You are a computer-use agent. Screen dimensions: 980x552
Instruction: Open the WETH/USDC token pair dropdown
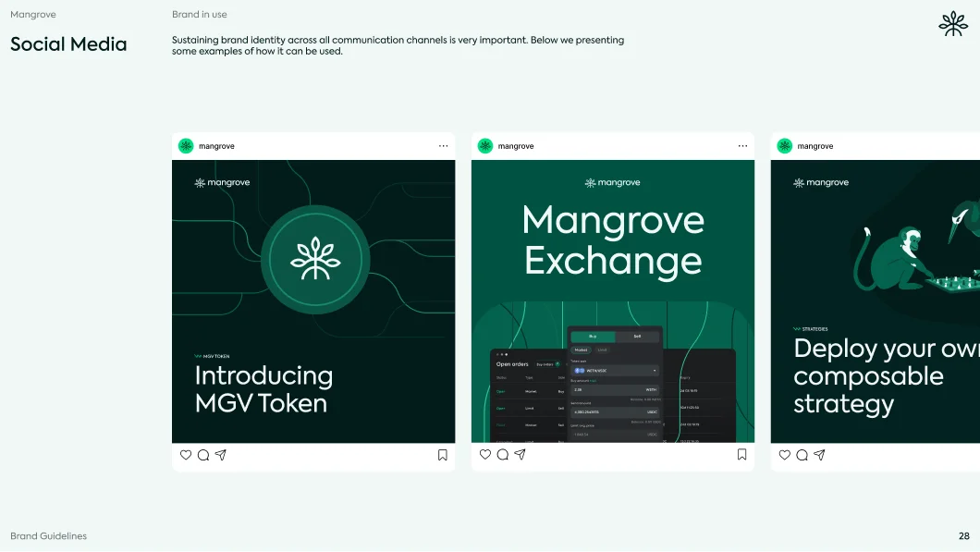pos(615,371)
